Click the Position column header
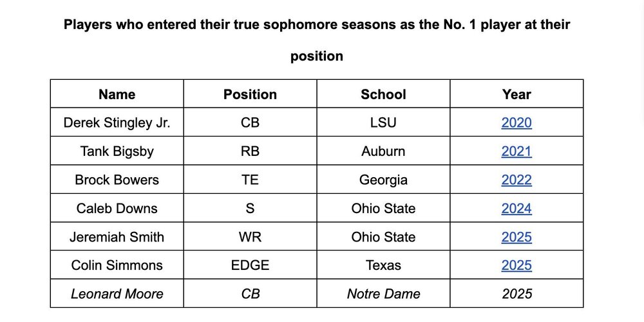This screenshot has width=644, height=322. click(x=250, y=94)
